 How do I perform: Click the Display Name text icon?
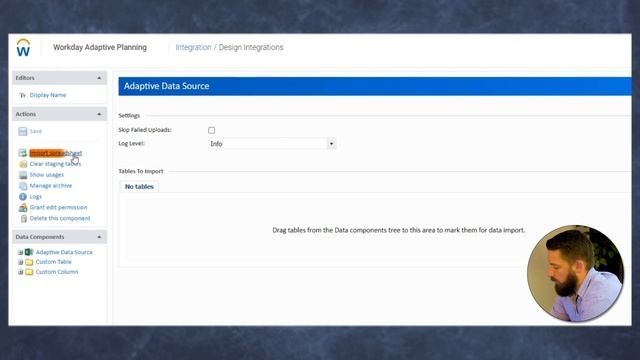[x=22, y=95]
